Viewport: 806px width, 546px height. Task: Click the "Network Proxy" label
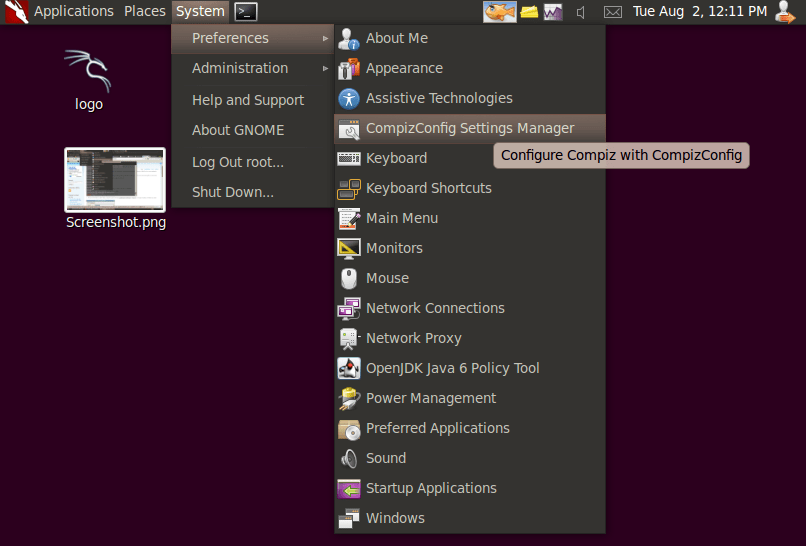click(414, 339)
